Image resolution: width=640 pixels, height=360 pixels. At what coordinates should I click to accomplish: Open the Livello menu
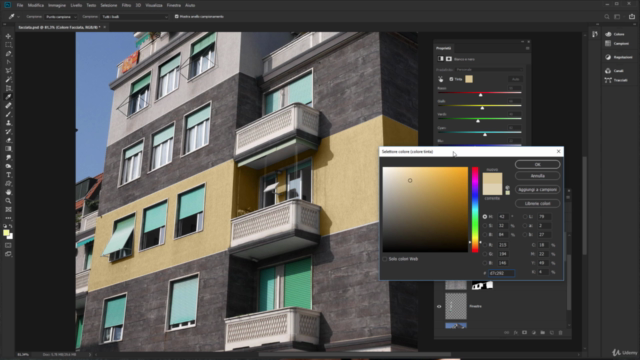pyautogui.click(x=76, y=5)
